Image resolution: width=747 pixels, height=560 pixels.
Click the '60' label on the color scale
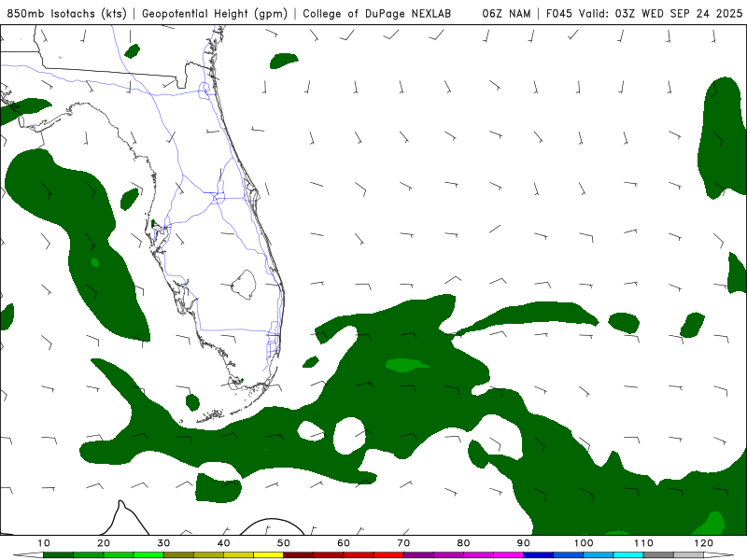click(x=344, y=543)
